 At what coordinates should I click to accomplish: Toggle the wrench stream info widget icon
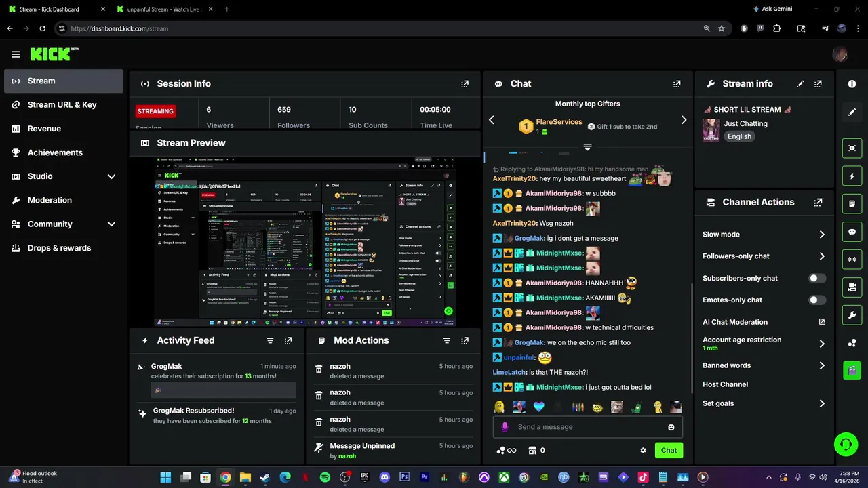coord(852,314)
